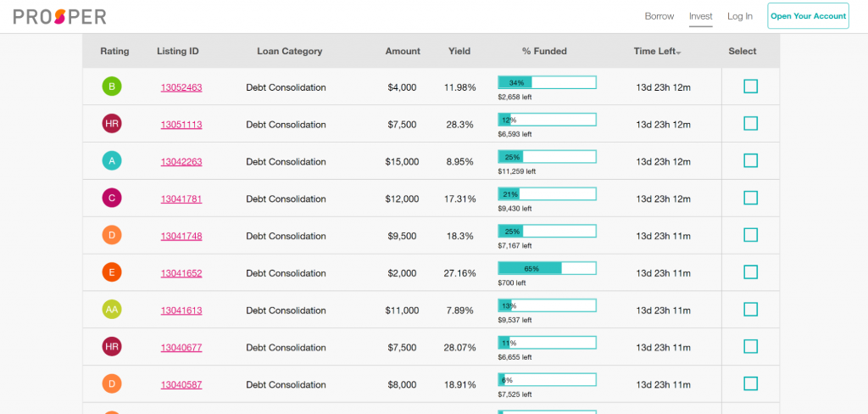This screenshot has width=868, height=414.
Task: Click the $15,000 amount cell
Action: point(403,162)
